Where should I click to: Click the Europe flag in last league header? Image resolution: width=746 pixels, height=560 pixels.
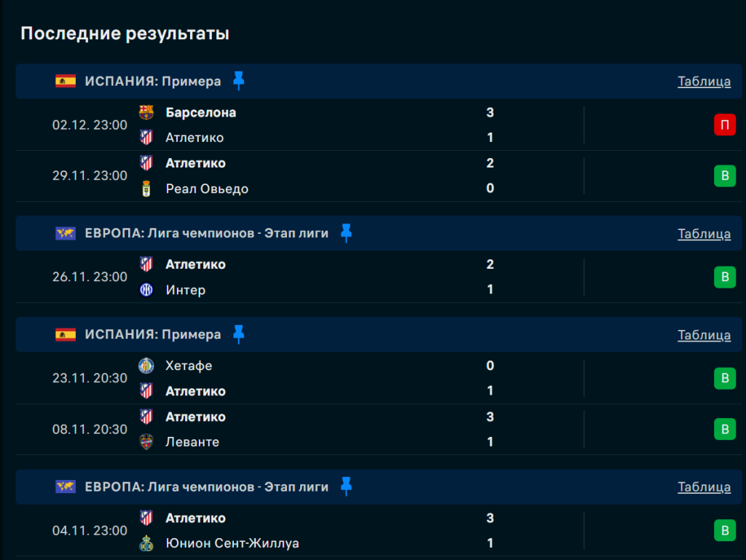point(66,486)
